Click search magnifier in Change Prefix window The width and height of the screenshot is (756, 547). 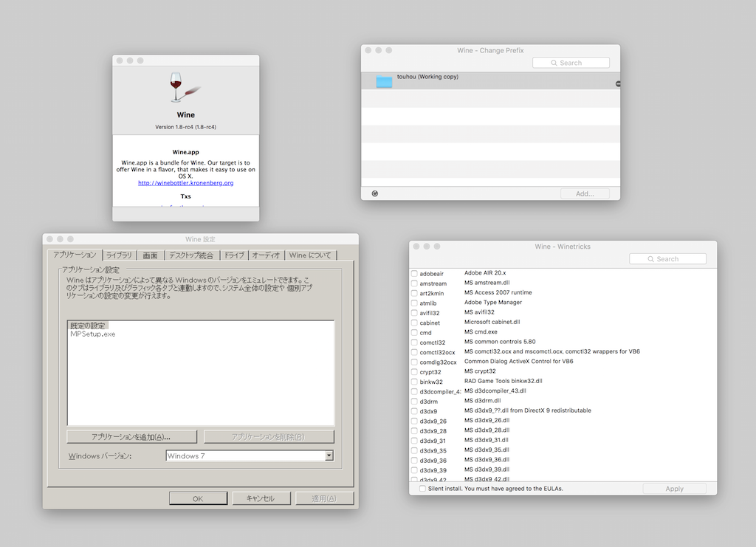coord(554,63)
